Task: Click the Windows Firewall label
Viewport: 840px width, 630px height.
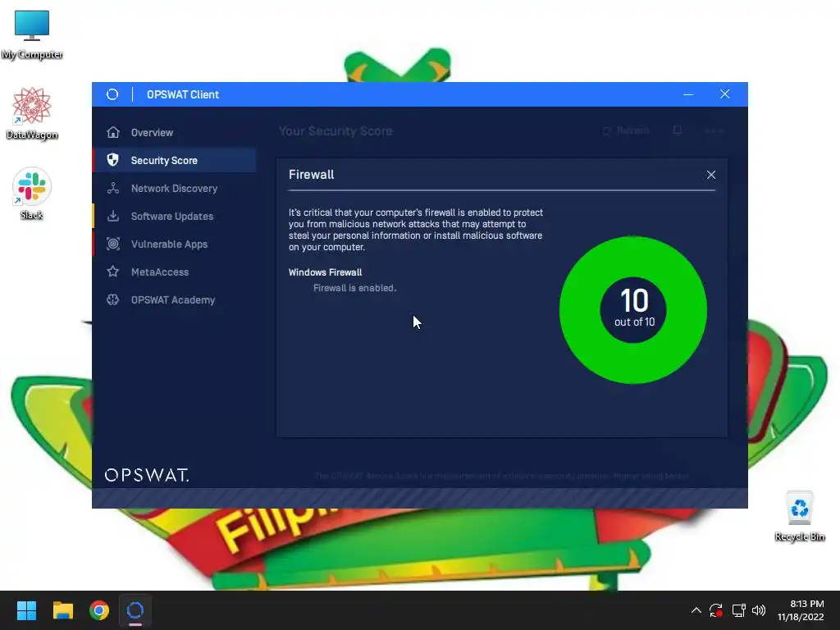Action: click(x=325, y=272)
